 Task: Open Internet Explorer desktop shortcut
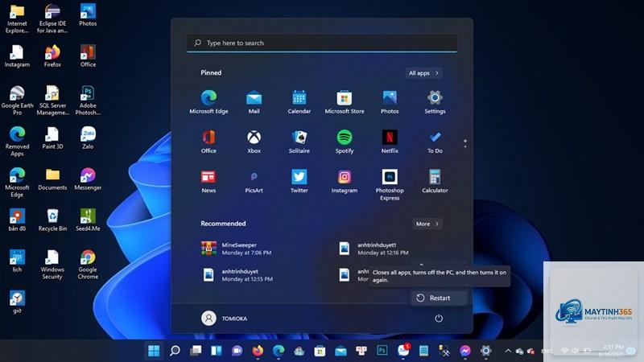(x=17, y=19)
